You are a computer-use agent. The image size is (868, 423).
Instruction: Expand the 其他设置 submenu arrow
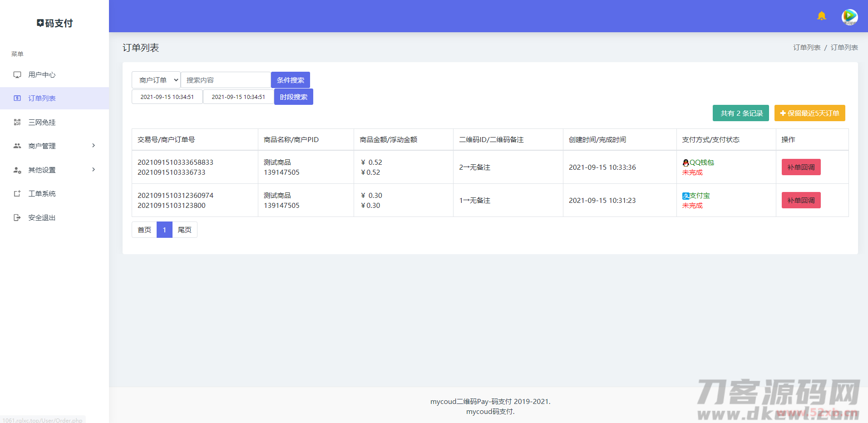[x=94, y=170]
